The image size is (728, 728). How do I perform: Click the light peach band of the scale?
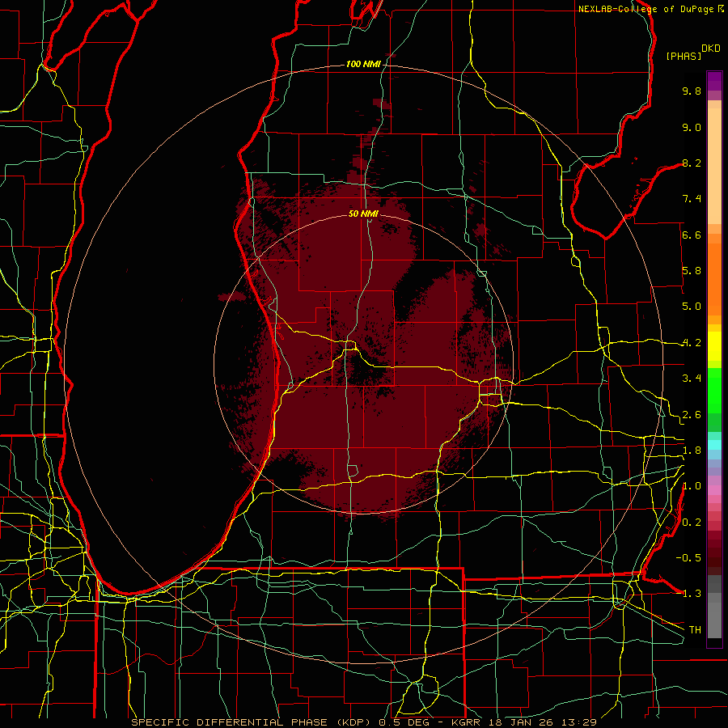point(714,166)
